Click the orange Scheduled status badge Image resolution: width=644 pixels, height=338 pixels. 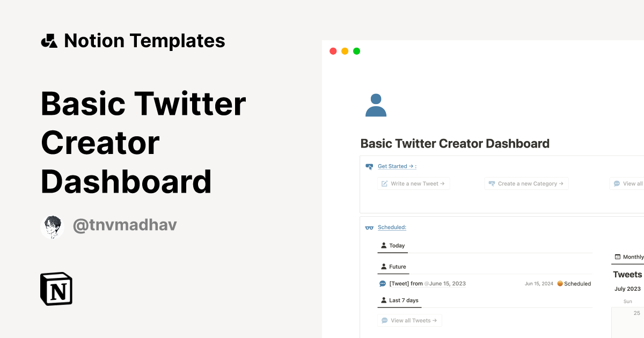[574, 283]
